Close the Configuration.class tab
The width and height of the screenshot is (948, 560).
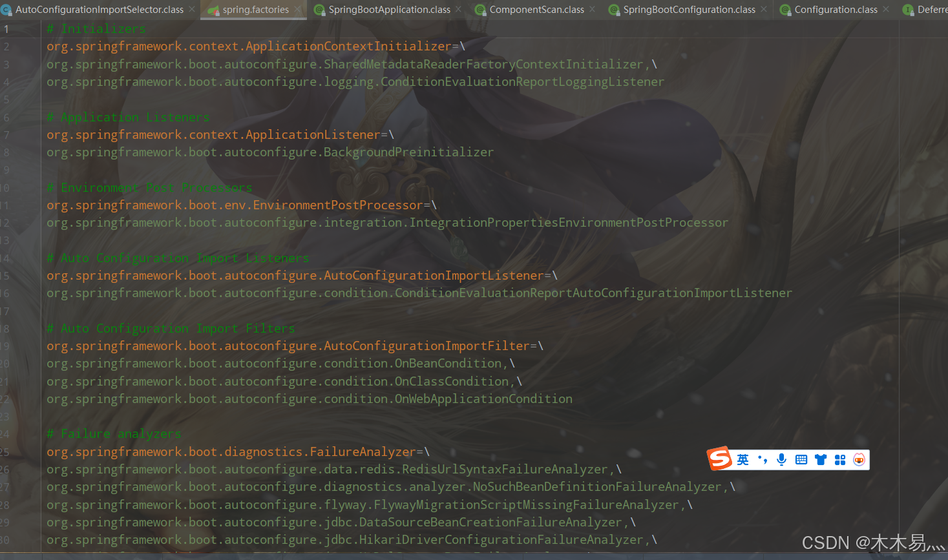click(x=886, y=10)
